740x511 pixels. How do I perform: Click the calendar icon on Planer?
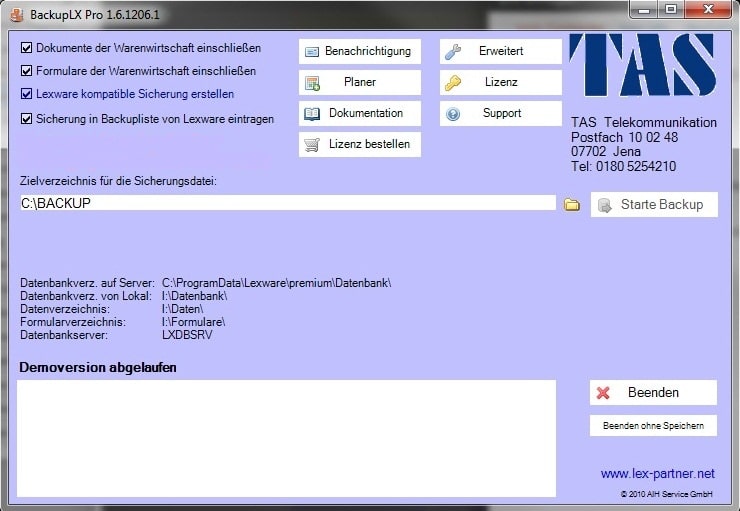point(312,83)
